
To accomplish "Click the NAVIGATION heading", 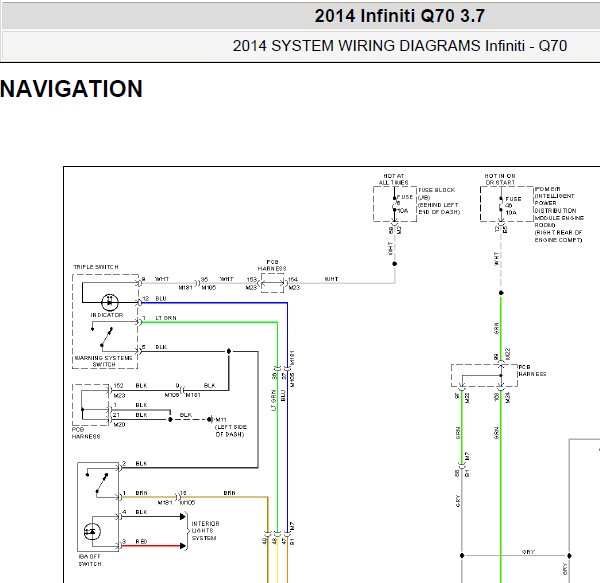I will [x=71, y=89].
